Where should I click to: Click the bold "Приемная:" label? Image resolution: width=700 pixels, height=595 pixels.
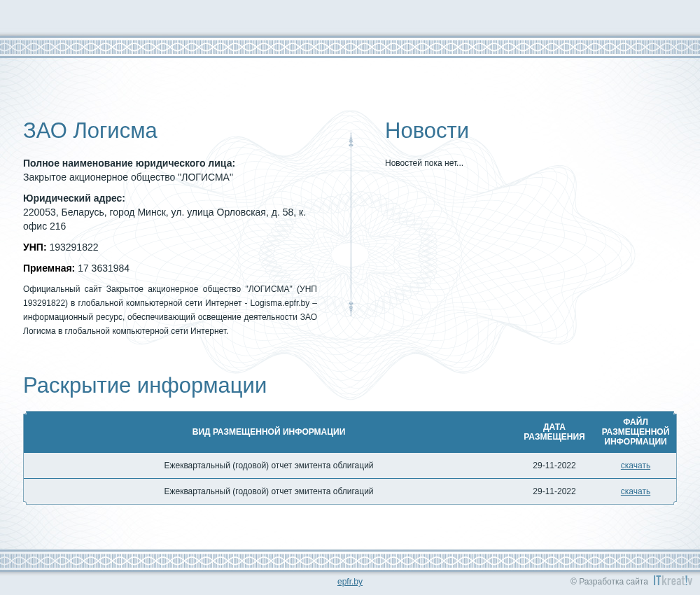[49, 268]
